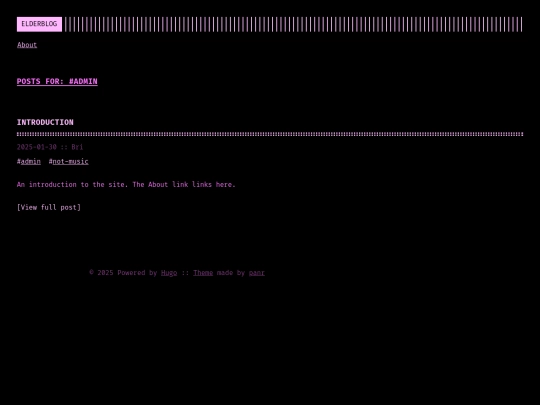The height and width of the screenshot is (405, 540).
Task: Click the author name Bri
Action: 77,147
